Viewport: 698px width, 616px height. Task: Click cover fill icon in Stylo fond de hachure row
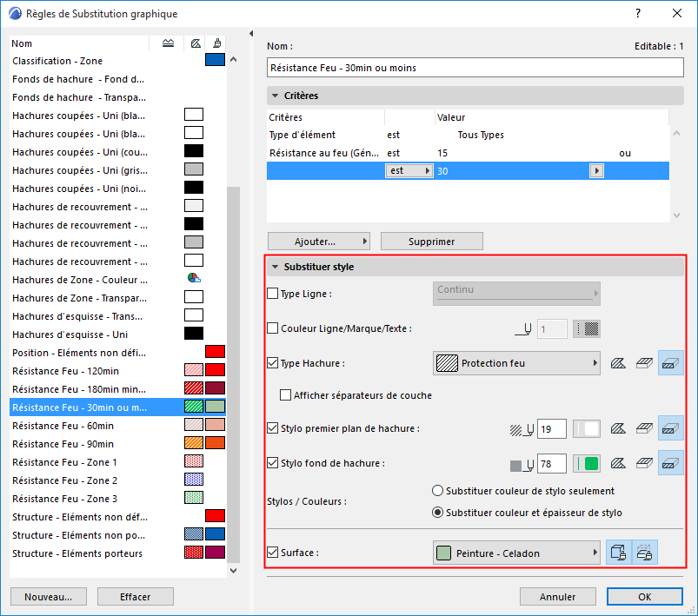tap(644, 463)
